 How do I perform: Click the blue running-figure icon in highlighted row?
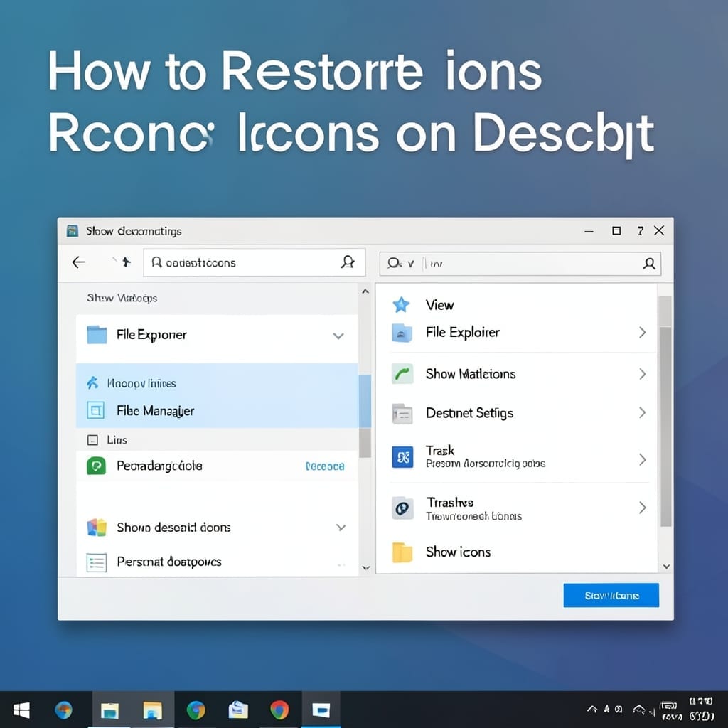92,382
